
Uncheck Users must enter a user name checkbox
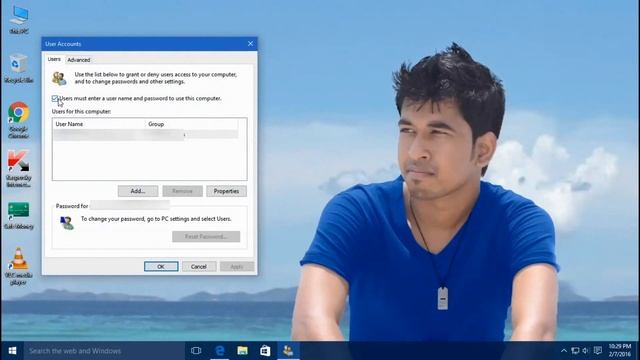55,98
